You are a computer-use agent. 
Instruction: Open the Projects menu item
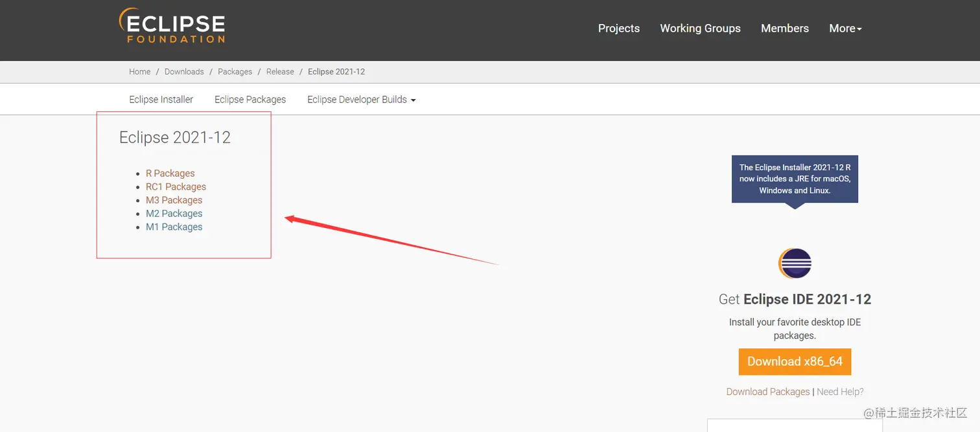[x=619, y=28]
